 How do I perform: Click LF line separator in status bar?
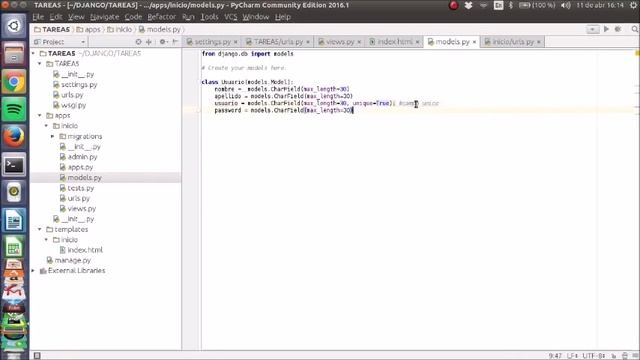click(x=572, y=356)
